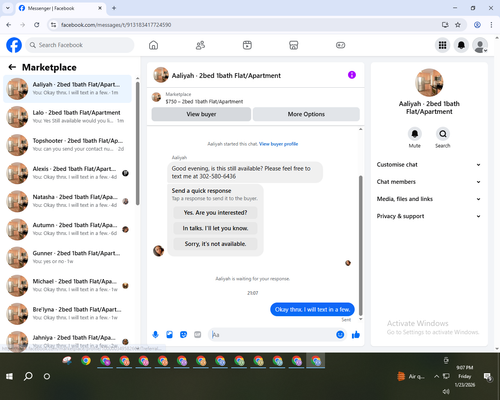The image size is (500, 400).
Task: Click the sent message 'Okay thnx. I will text in a few.'
Action: [x=312, y=309]
